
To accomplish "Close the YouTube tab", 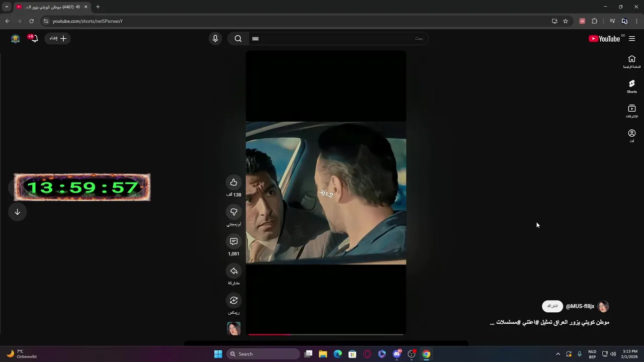I will coord(86,7).
